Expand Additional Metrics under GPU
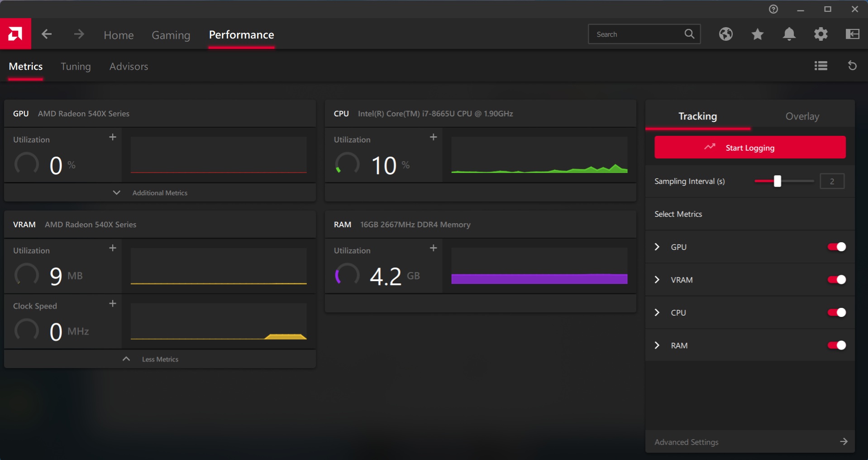The height and width of the screenshot is (460, 868). click(160, 193)
